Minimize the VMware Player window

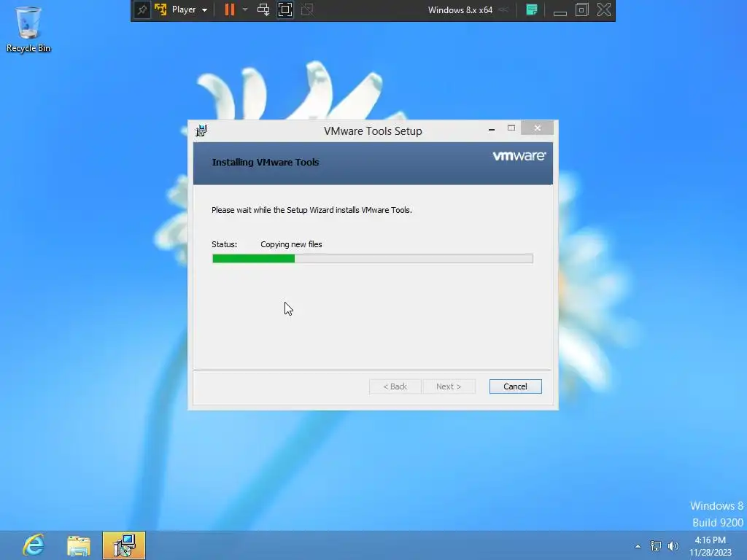tap(560, 13)
